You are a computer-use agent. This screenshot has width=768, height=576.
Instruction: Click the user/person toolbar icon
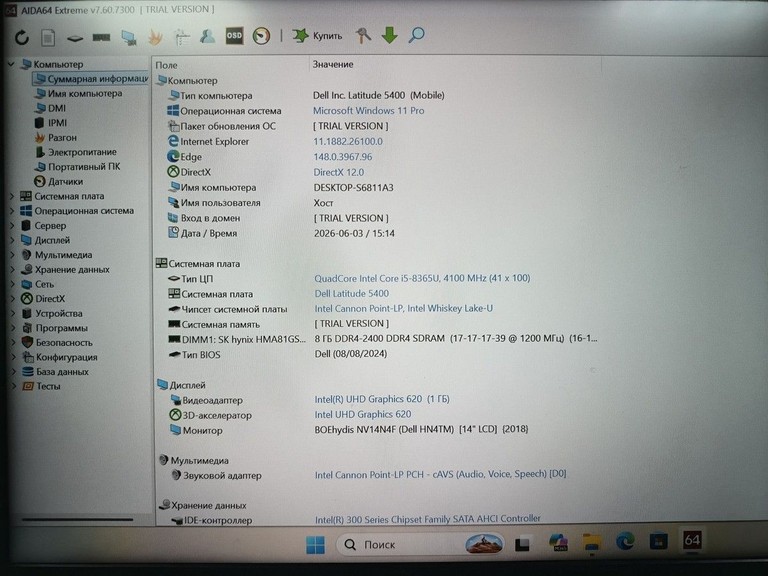coord(207,36)
